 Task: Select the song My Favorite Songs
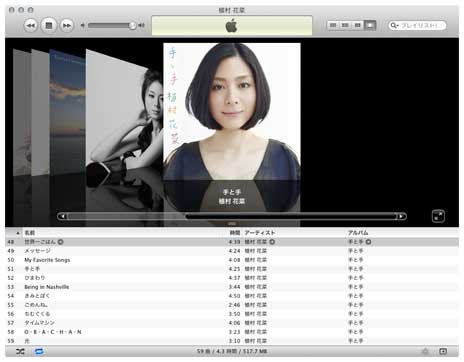[x=232, y=260]
